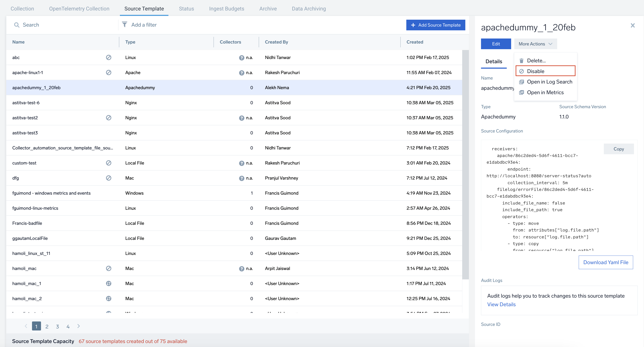The image size is (644, 347).
Task: Click the Open in Metrics chart icon
Action: (x=522, y=92)
